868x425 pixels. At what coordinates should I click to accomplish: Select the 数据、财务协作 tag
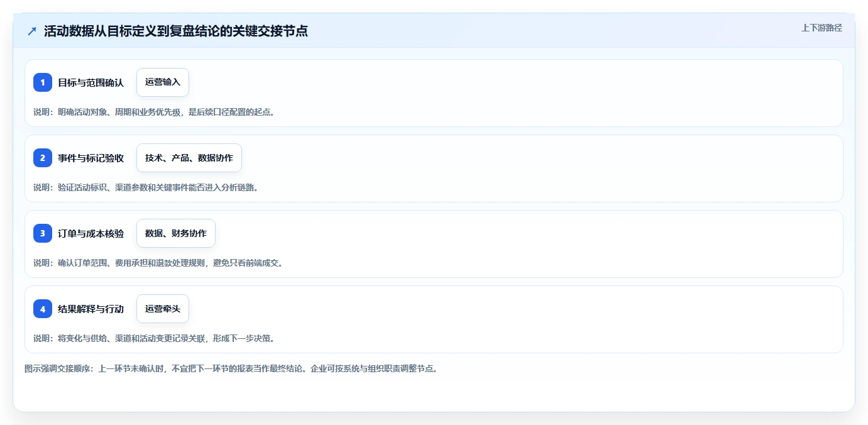176,233
